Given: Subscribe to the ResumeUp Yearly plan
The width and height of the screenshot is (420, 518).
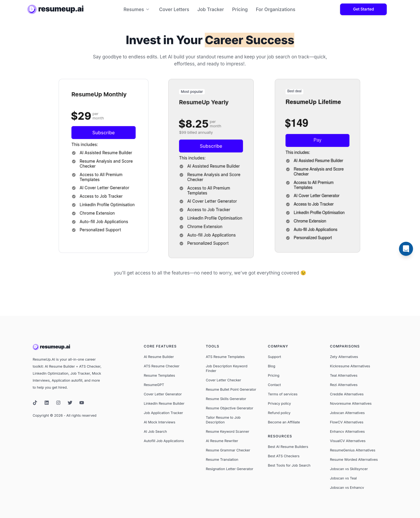Looking at the screenshot, I should coord(211,146).
